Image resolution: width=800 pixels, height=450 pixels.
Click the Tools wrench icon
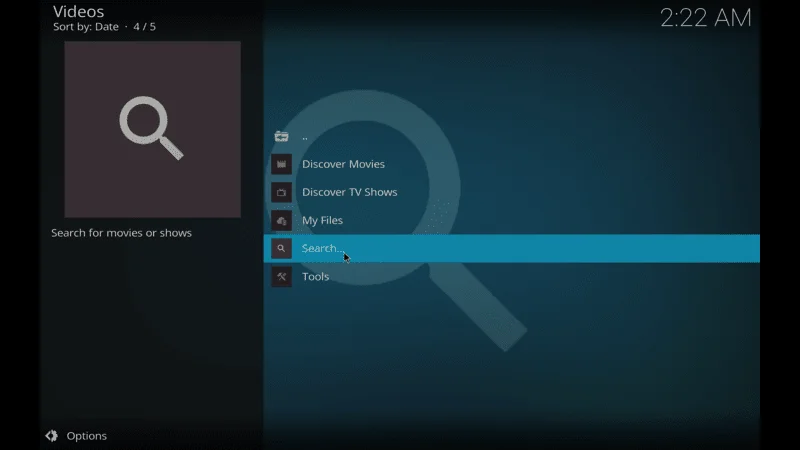tap(281, 277)
